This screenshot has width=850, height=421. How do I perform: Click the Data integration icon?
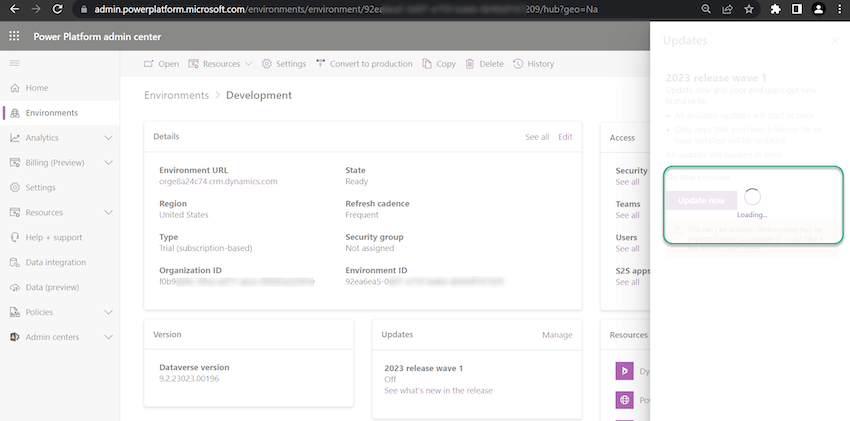15,262
